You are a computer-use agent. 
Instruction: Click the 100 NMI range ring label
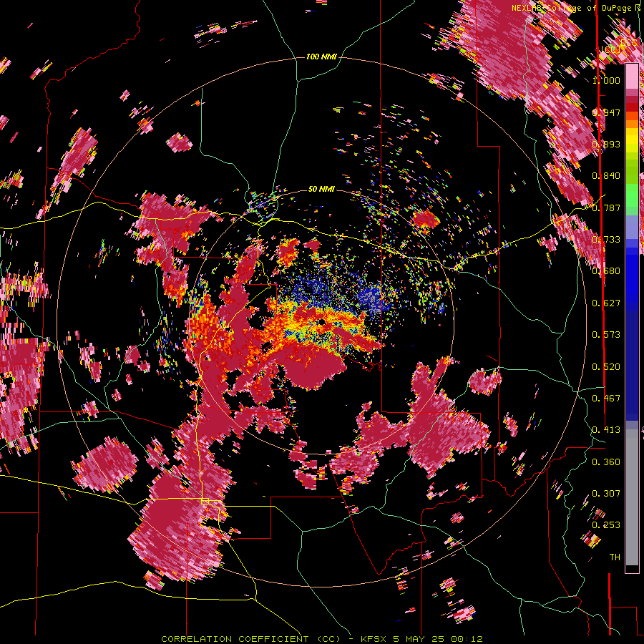pyautogui.click(x=321, y=57)
